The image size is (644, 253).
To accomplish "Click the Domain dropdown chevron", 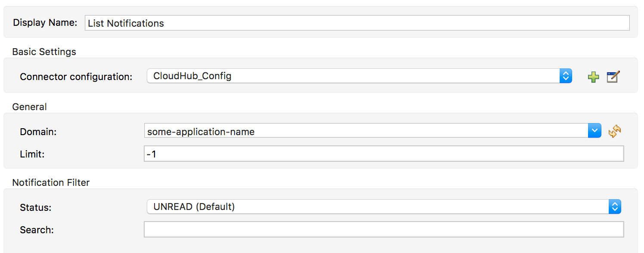I will point(594,131).
